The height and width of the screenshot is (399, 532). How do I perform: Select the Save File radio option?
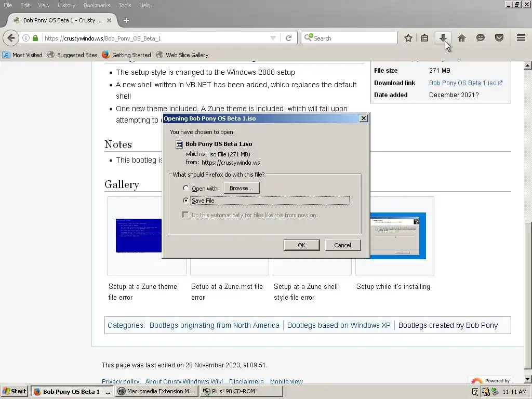(185, 201)
